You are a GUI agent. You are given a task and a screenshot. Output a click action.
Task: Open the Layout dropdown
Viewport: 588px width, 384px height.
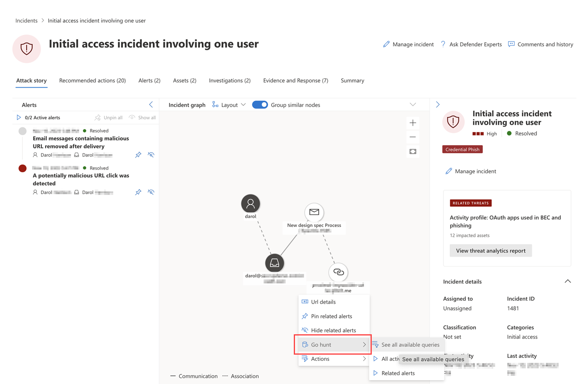(229, 105)
